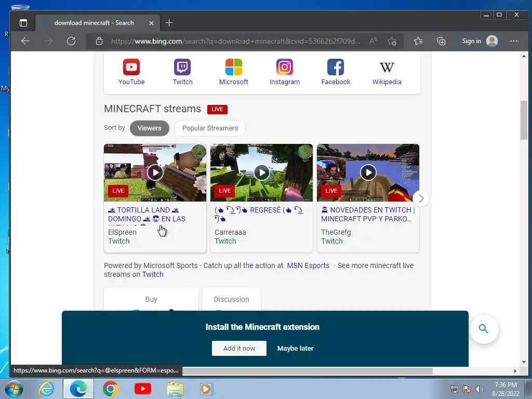Screen dimensions: 532x399
Task: Click the scroll down arrow
Action: tap(524, 362)
